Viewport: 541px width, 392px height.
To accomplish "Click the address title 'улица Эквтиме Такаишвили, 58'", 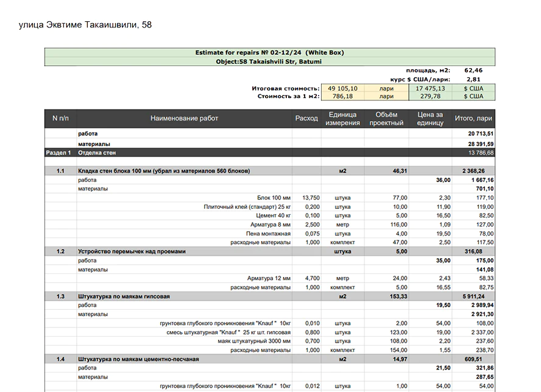I will click(x=85, y=25).
